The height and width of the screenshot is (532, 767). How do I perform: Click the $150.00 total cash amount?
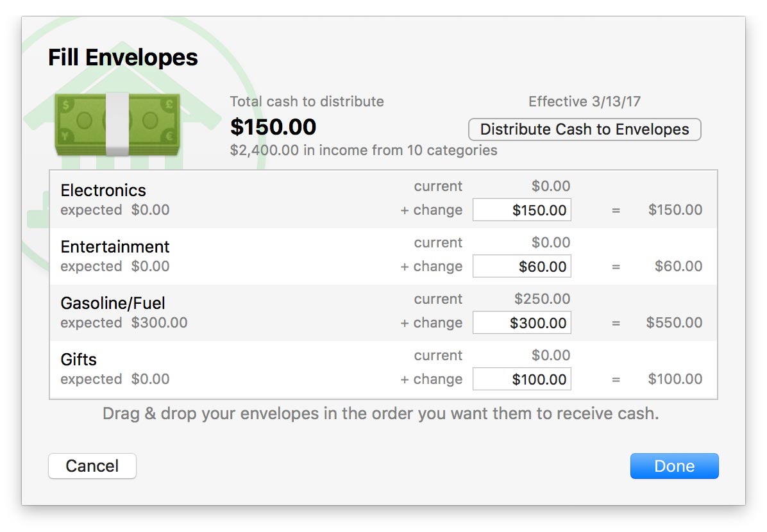[x=273, y=127]
